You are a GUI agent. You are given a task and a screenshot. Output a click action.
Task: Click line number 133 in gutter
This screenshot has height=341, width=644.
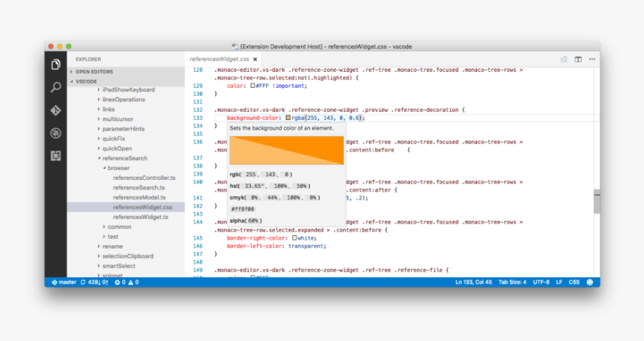[x=198, y=118]
